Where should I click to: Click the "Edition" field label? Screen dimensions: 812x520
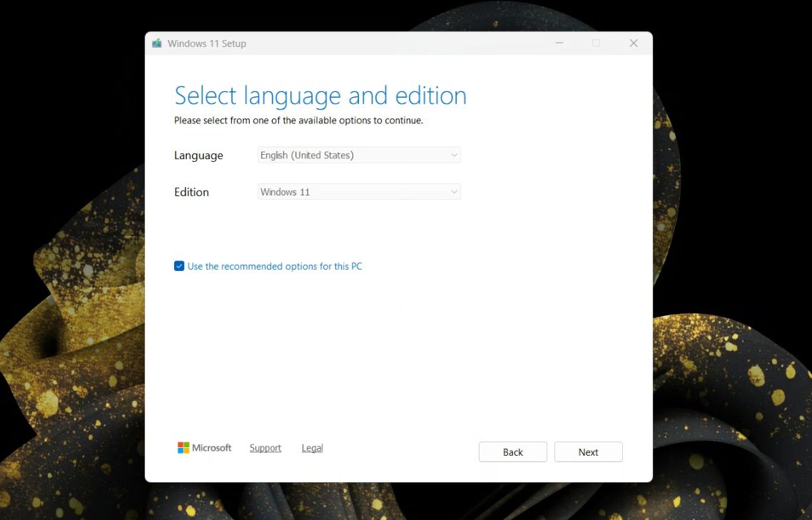tap(191, 192)
